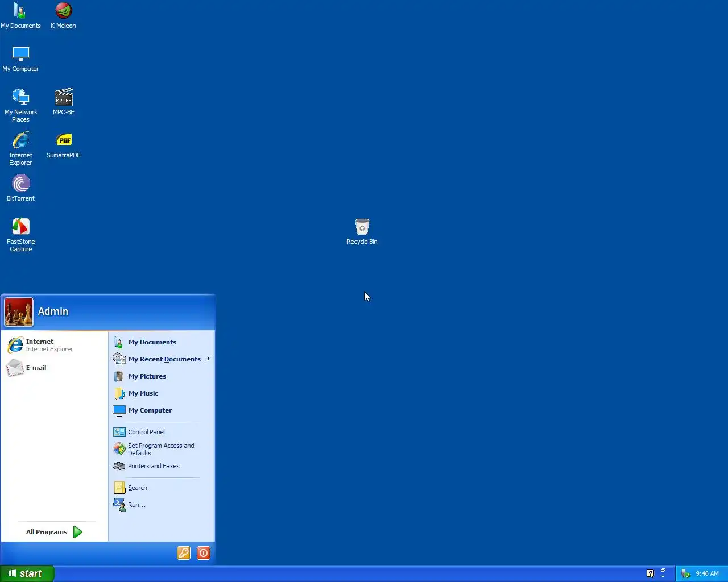
Task: Open My Pictures from the Start menu
Action: click(x=162, y=376)
